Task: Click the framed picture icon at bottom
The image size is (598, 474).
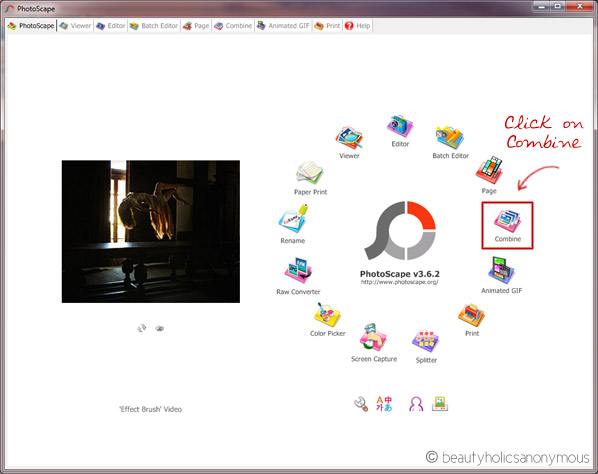Action: 440,404
